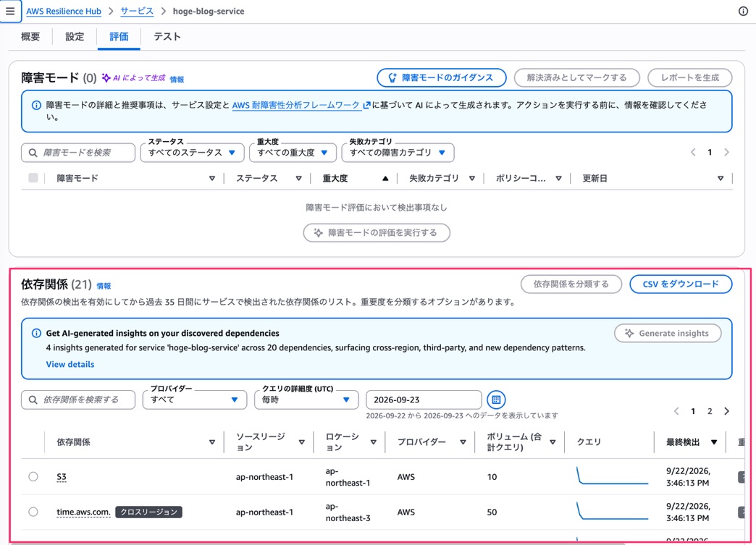This screenshot has height=545, width=756.
Task: Click sort arrow on 障害モード column
Action: pos(212,178)
